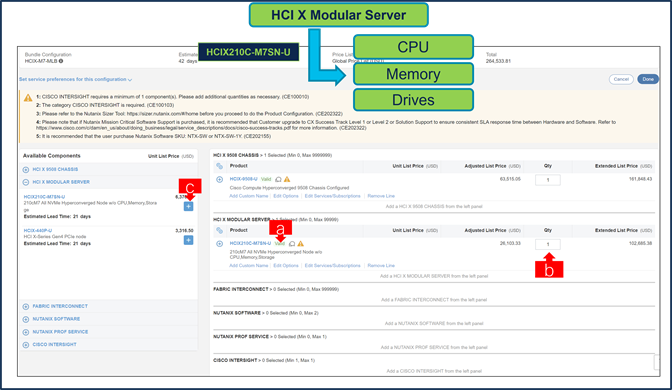Expand CISCO INTERSIGHT category
This screenshot has height=390, width=672.
pos(26,345)
